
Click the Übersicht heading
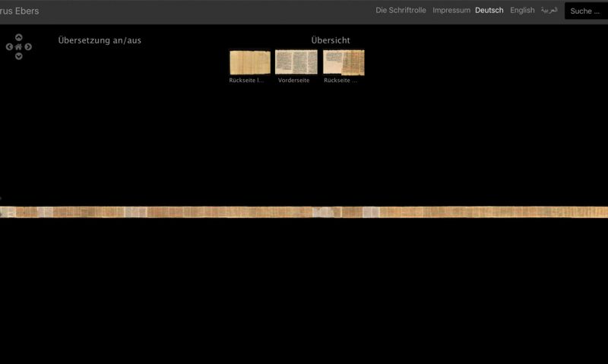(331, 40)
